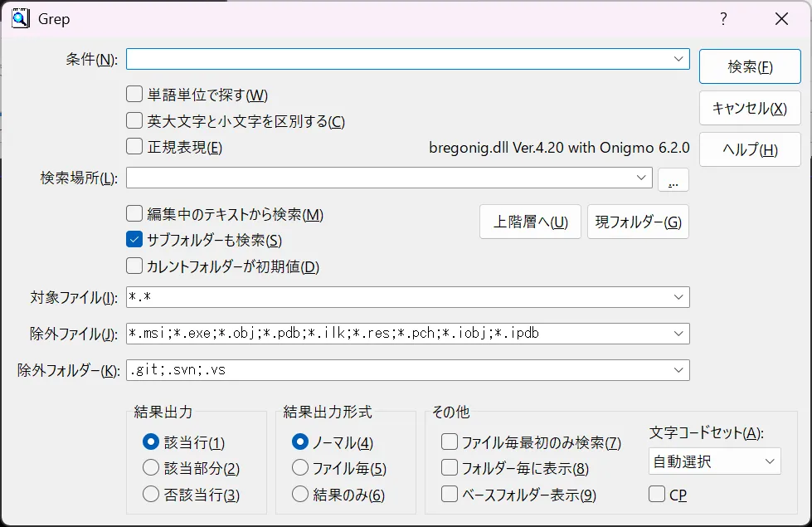
Task: Click the question mark help icon
Action: click(723, 19)
